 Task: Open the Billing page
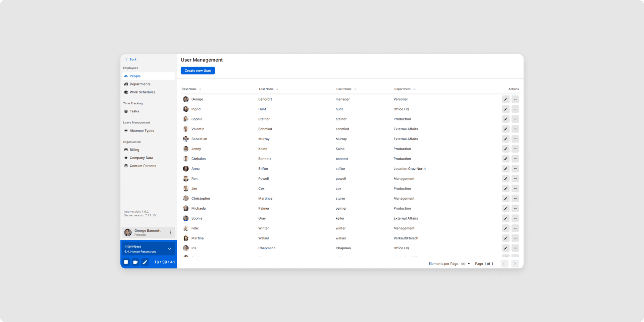coord(149,150)
